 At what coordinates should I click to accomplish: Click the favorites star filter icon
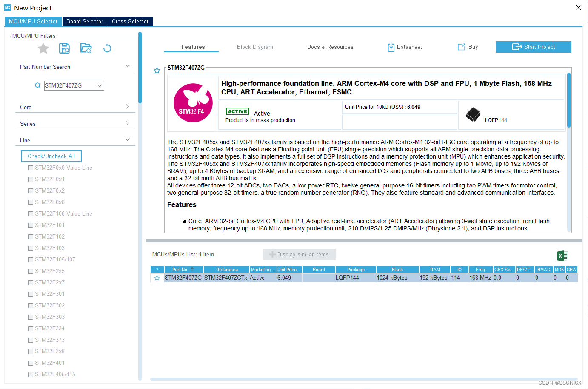[43, 48]
